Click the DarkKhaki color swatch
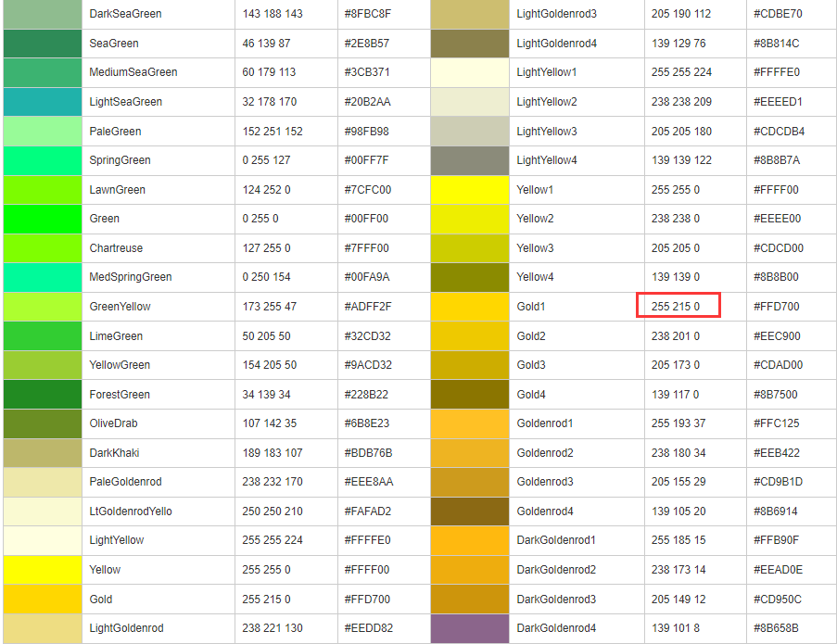This screenshot has width=837, height=644. [x=43, y=453]
